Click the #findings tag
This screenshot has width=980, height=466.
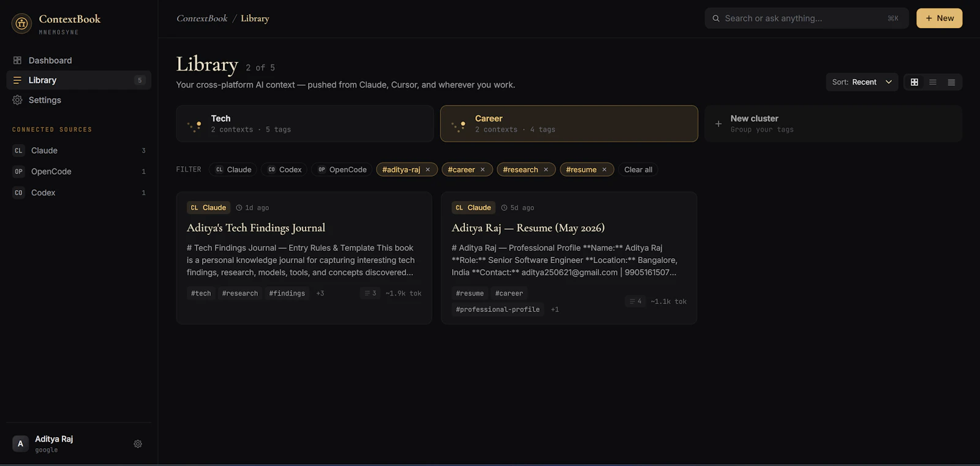287,294
